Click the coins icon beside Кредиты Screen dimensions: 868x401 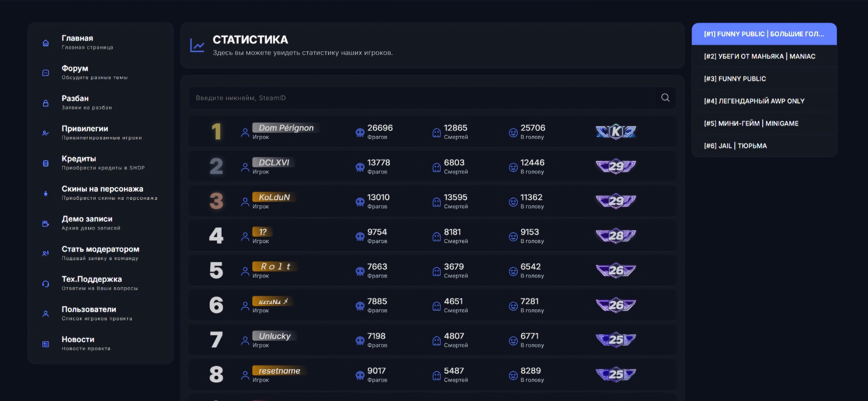(46, 163)
